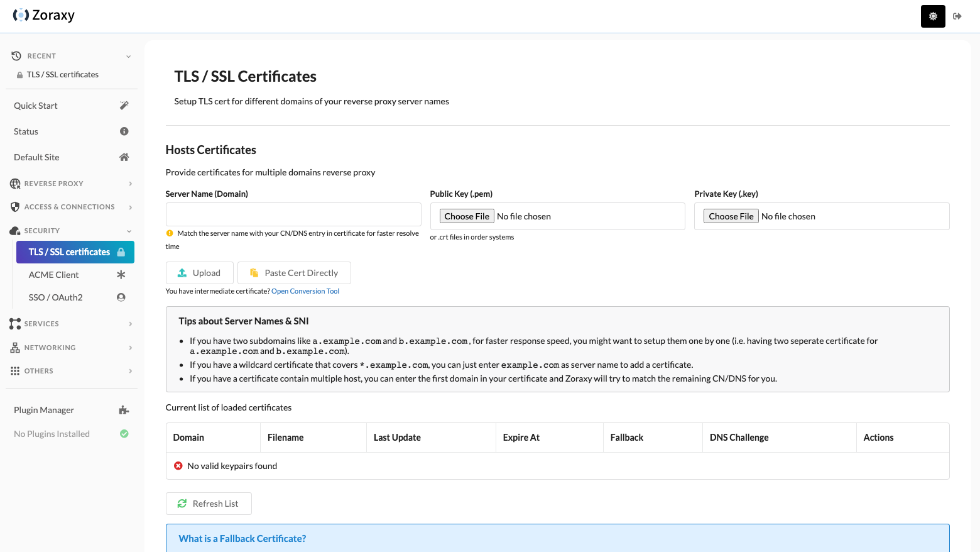Toggle the dark theme button
This screenshot has height=552, width=980.
point(933,16)
